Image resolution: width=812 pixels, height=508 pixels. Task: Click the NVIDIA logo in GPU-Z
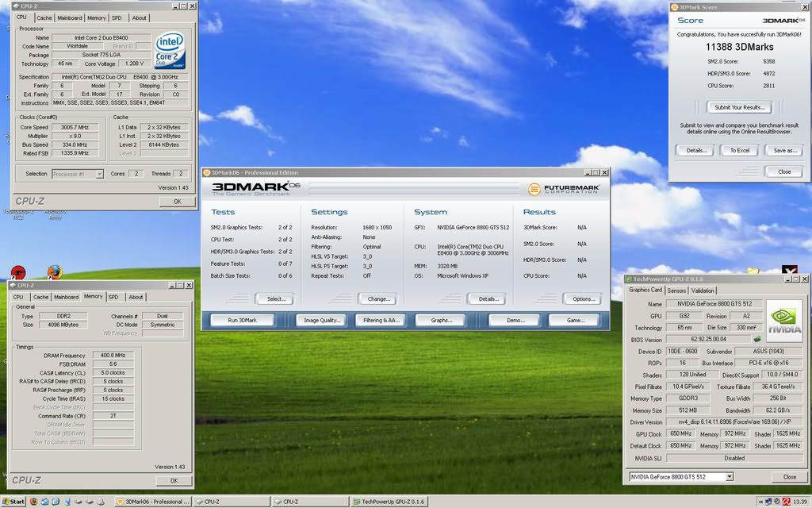click(783, 321)
